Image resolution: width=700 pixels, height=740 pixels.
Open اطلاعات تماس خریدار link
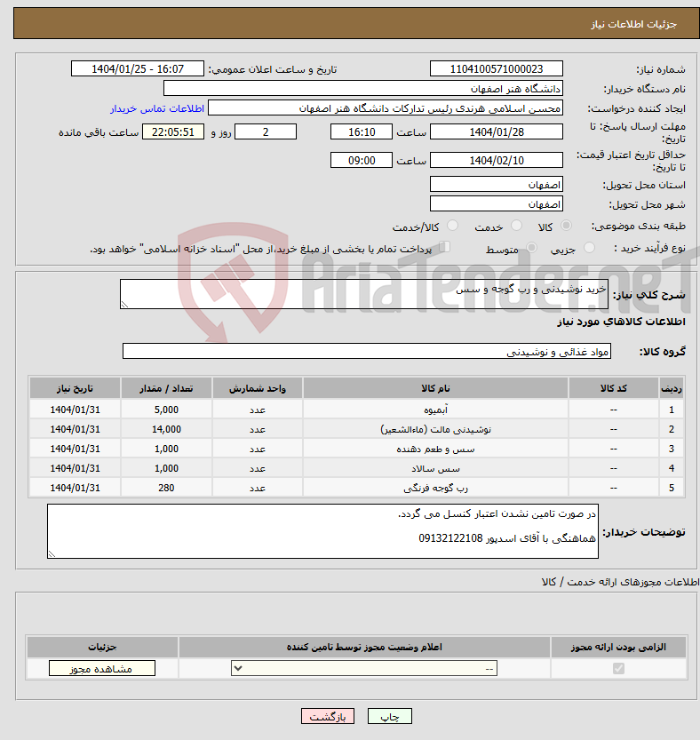157,108
